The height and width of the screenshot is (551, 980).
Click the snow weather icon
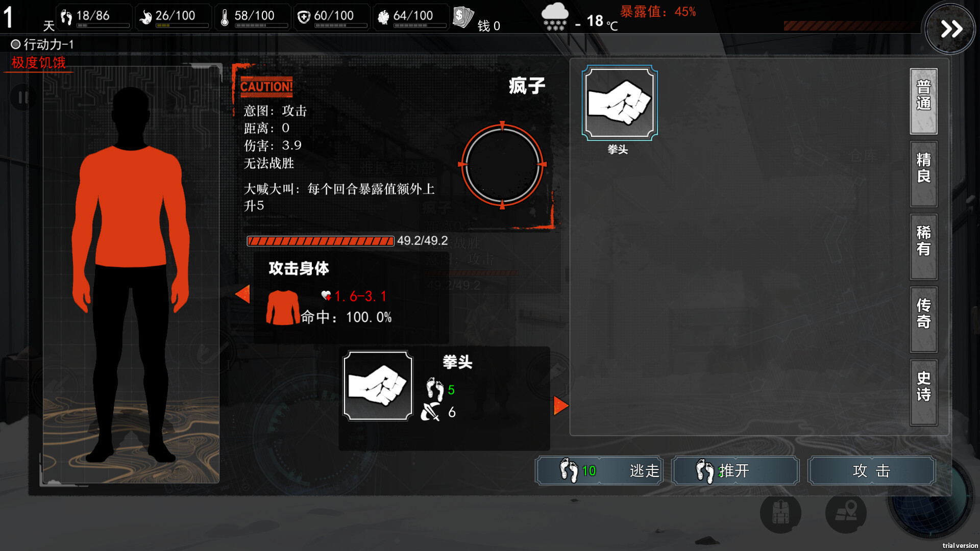[555, 17]
